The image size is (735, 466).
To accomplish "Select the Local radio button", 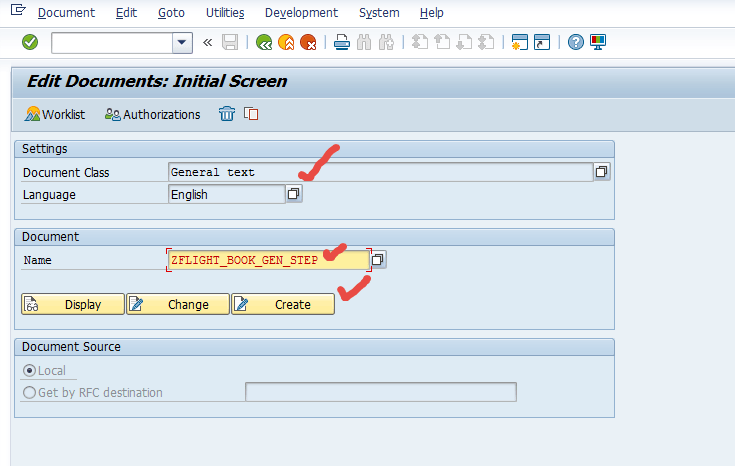I will [30, 370].
